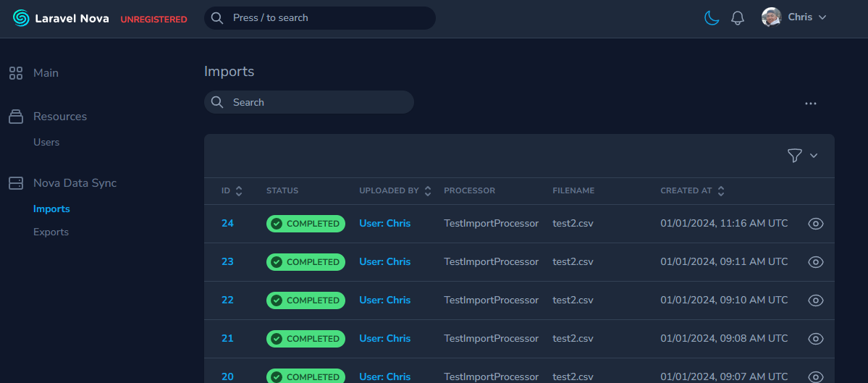Screen dimensions: 868x383
Task: Expand the Chris user dropdown chevron
Action: click(x=822, y=17)
